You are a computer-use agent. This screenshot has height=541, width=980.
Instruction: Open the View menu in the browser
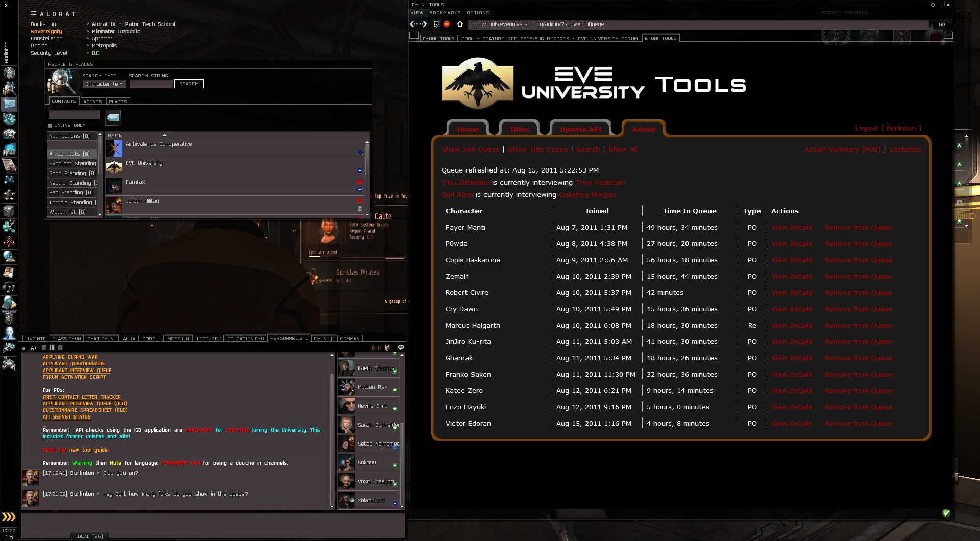[x=417, y=13]
